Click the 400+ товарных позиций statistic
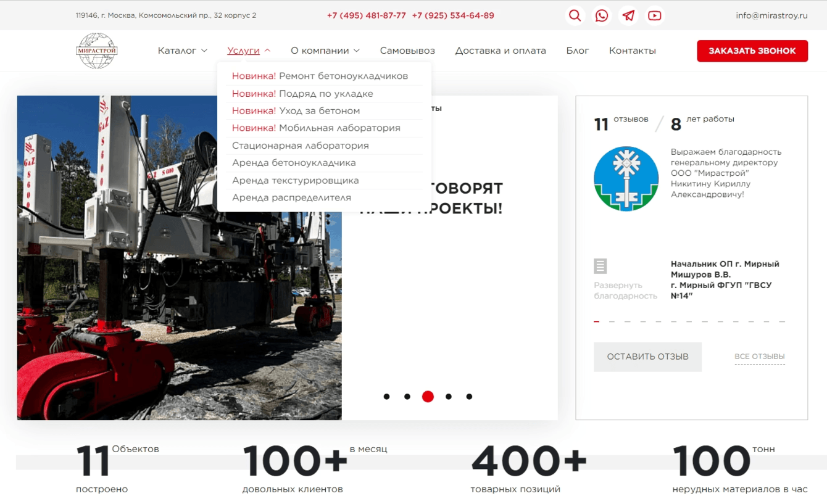The image size is (827, 504). (529, 469)
